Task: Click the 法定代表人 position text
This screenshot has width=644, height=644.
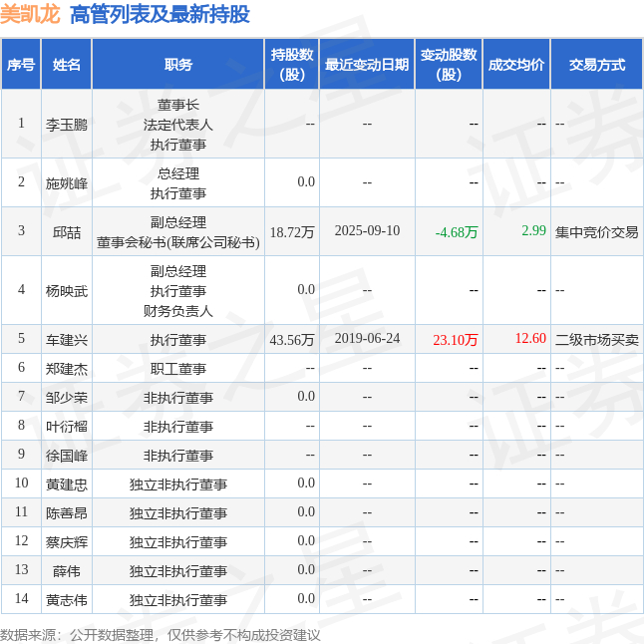Action: pyautogui.click(x=178, y=125)
